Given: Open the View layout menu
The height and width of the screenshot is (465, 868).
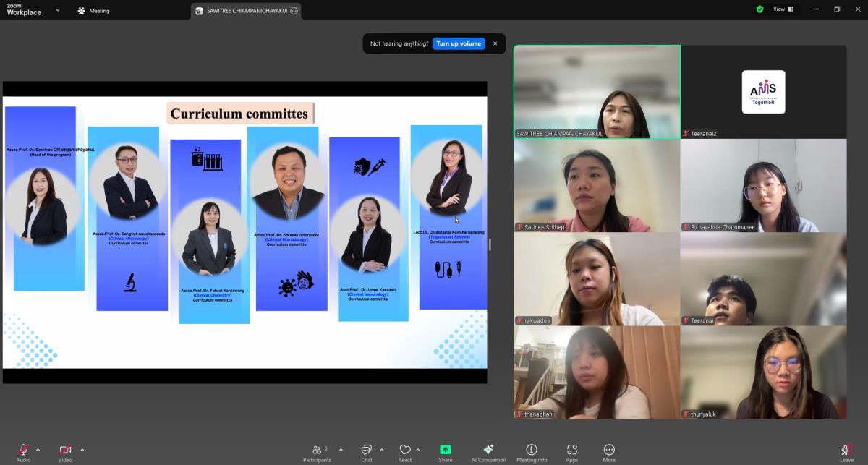Looking at the screenshot, I should (x=783, y=9).
